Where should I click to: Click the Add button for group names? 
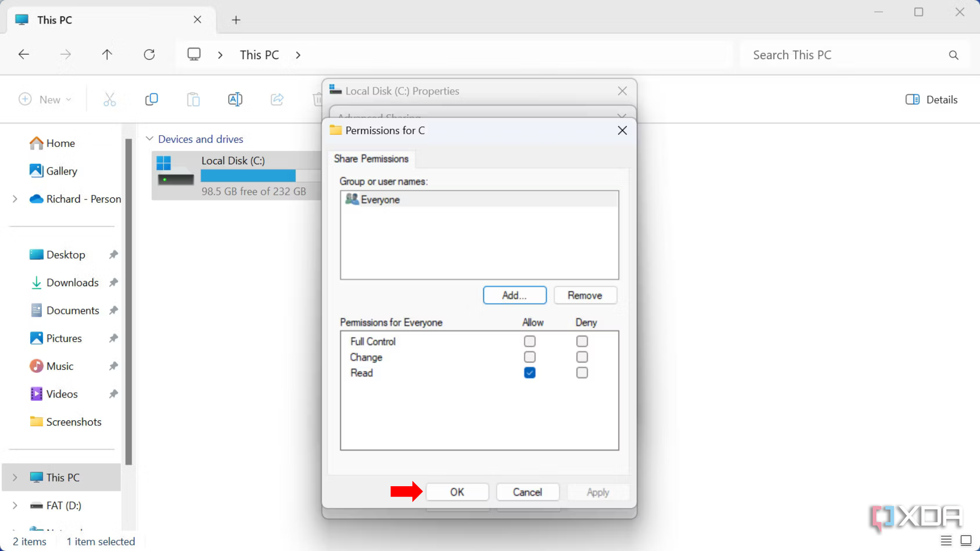[514, 295]
